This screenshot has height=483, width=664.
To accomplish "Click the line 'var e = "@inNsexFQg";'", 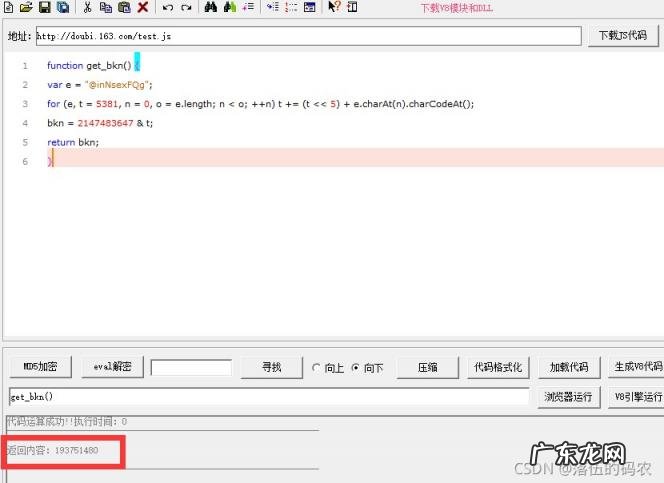I will [x=100, y=85].
